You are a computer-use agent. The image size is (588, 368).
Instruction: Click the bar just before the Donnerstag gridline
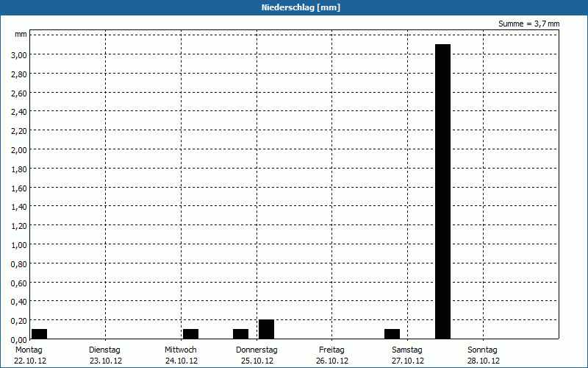[x=241, y=334]
